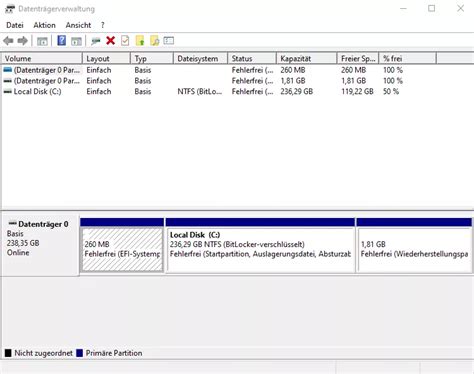Screen dimensions: 474x374
Task: Click the disk icon next to Datenträger 0
Action: (x=13, y=223)
